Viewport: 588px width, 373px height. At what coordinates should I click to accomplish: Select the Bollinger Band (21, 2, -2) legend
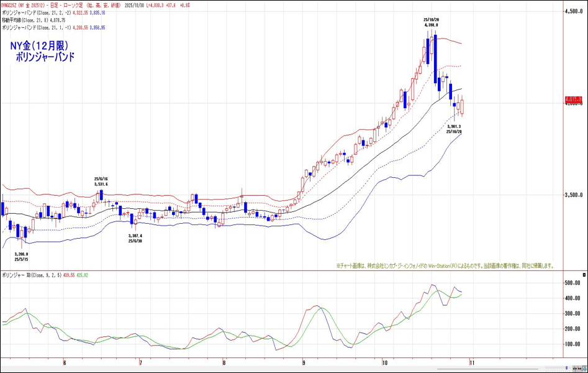point(53,13)
